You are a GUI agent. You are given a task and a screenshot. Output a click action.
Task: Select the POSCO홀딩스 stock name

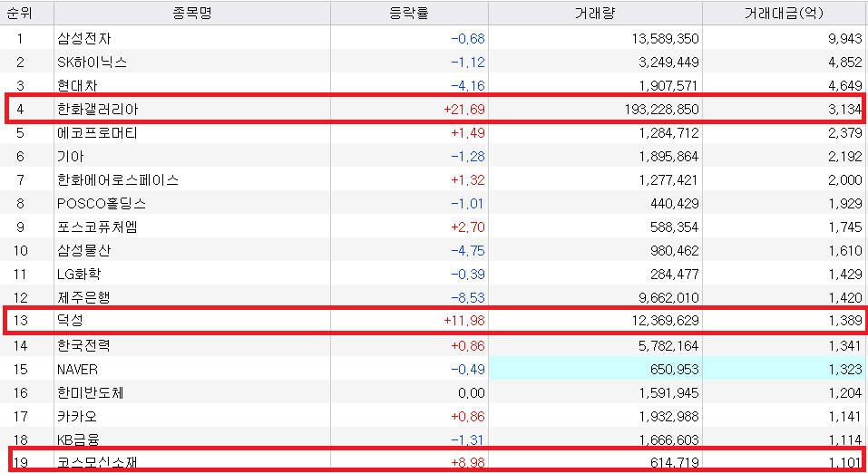point(102,204)
